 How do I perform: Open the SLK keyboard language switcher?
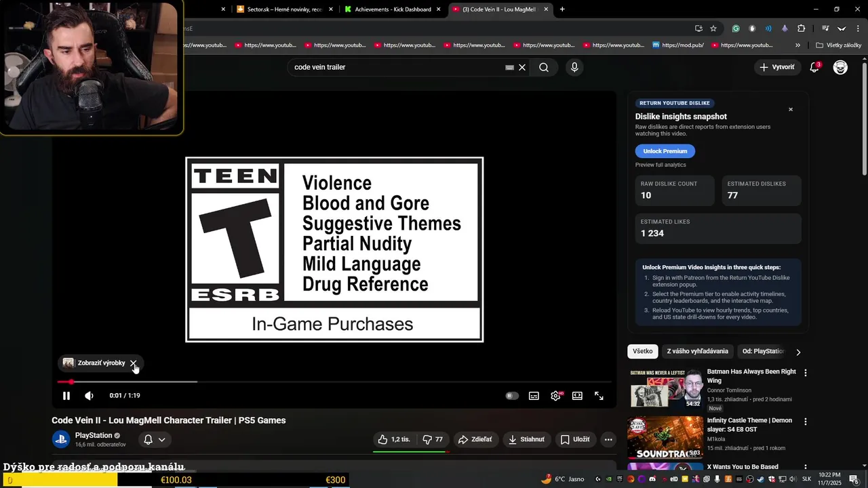tap(807, 479)
